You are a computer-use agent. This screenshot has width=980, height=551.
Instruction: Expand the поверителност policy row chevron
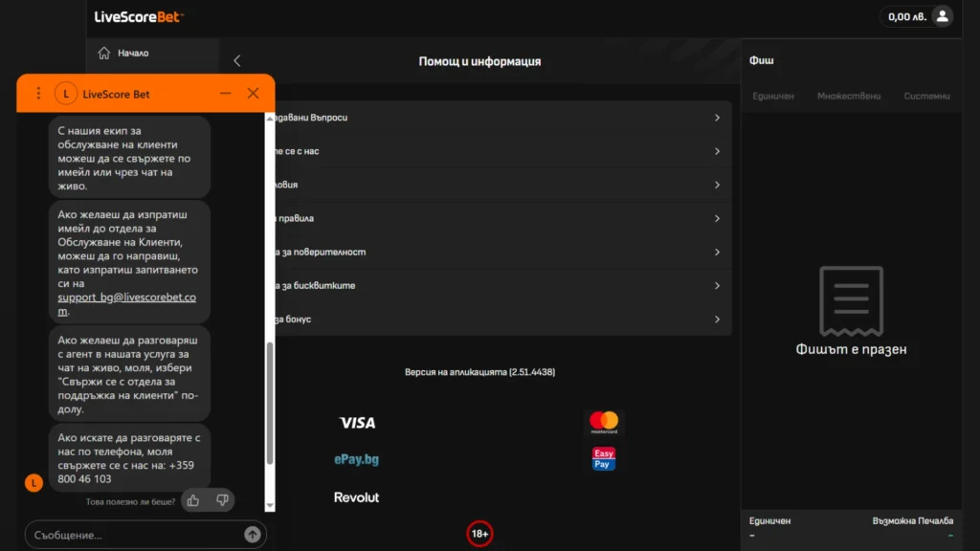click(x=717, y=252)
